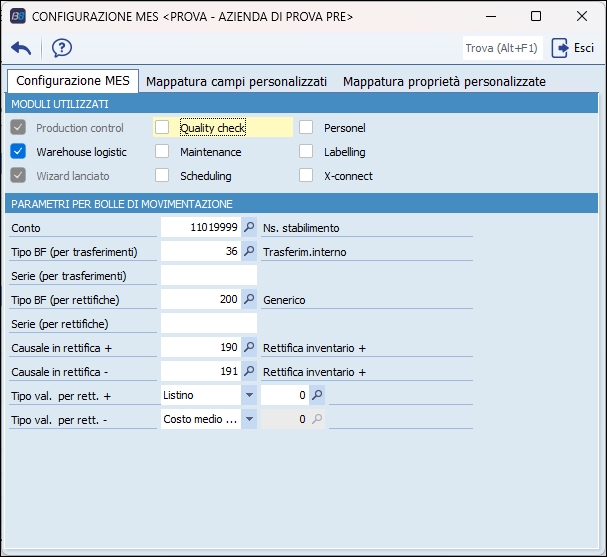Open lookup for Causale in rettifica -

pyautogui.click(x=249, y=372)
